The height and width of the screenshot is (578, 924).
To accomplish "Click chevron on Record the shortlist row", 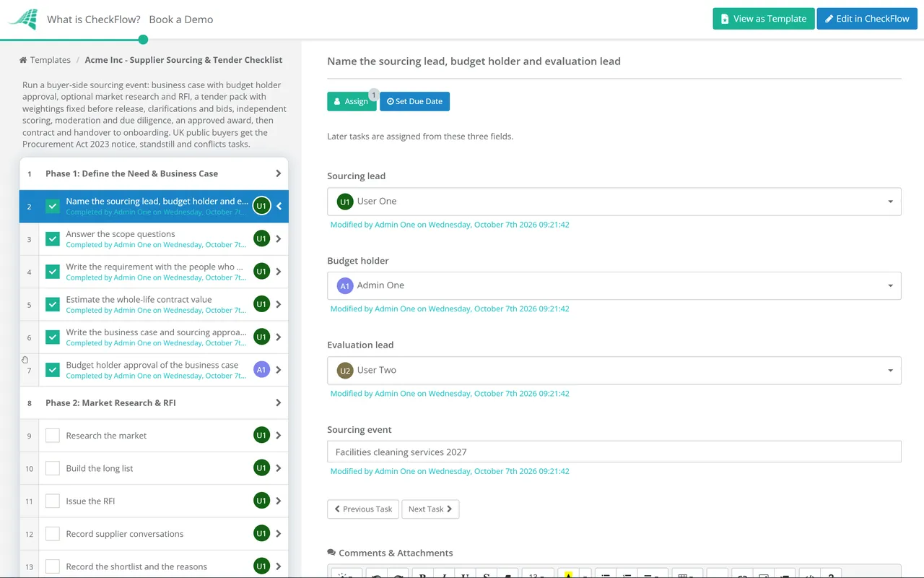I will click(279, 566).
